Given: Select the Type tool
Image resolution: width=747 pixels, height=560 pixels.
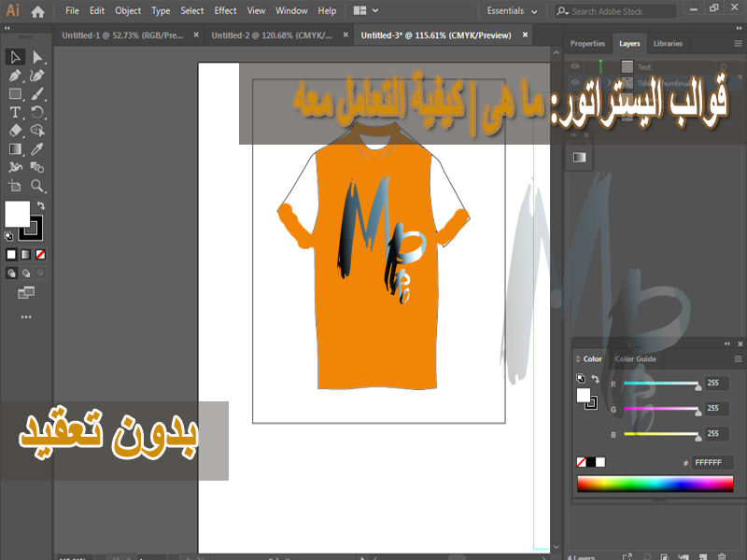Looking at the screenshot, I should tap(15, 112).
